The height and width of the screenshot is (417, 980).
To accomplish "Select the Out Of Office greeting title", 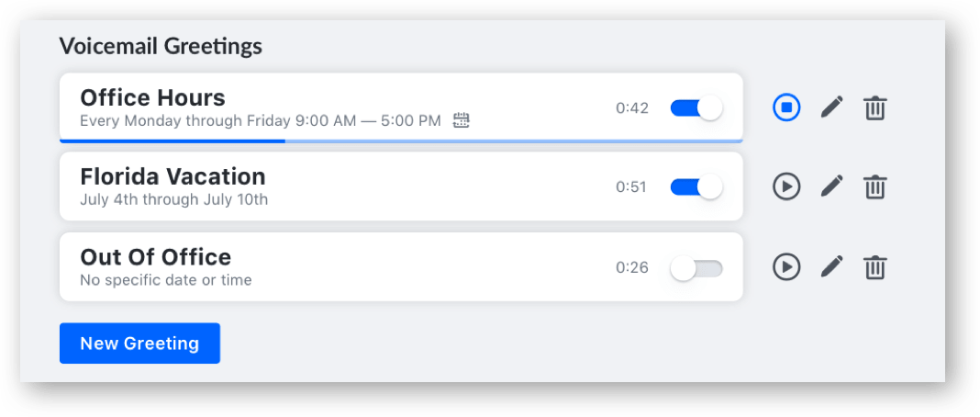I will click(156, 257).
